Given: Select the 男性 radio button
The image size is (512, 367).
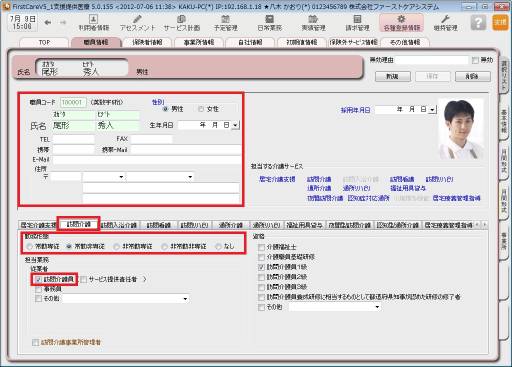Looking at the screenshot, I should click(x=165, y=109).
